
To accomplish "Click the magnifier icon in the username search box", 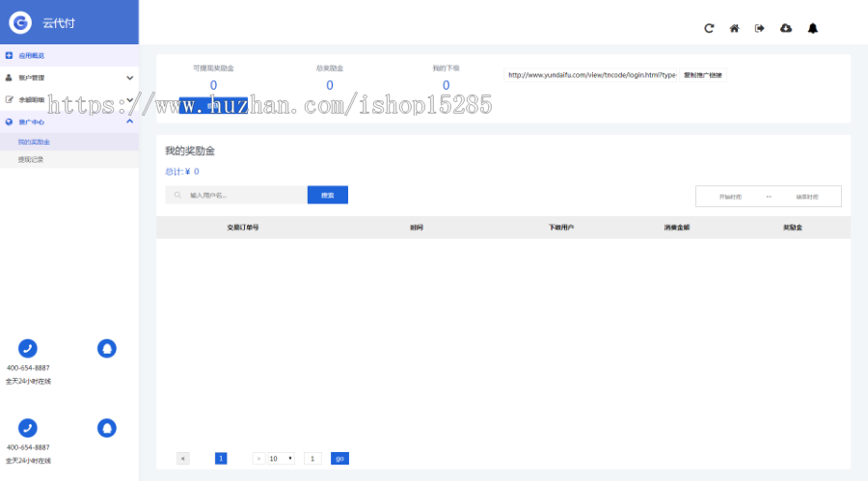I will [x=177, y=195].
